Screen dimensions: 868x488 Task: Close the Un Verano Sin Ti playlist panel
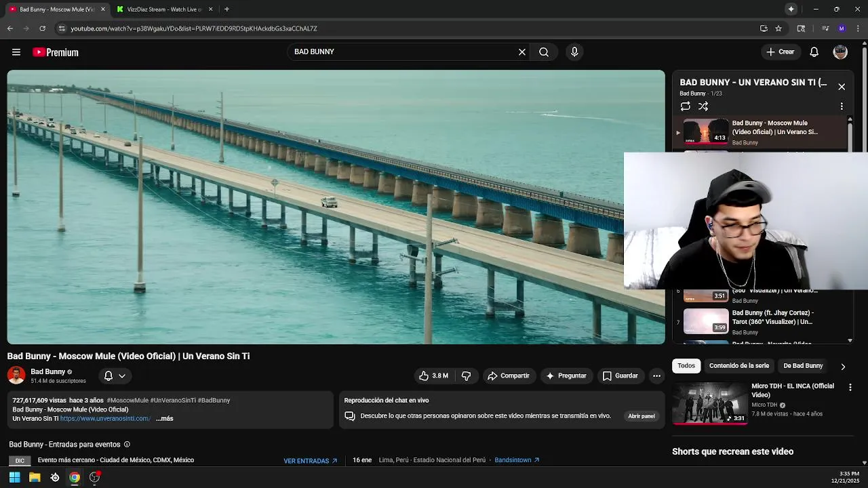tap(842, 87)
